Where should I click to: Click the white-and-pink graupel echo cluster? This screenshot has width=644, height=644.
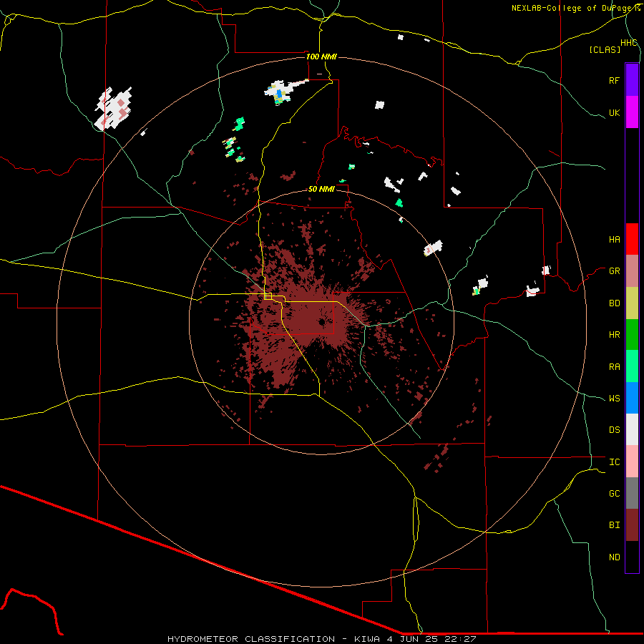pyautogui.click(x=113, y=109)
